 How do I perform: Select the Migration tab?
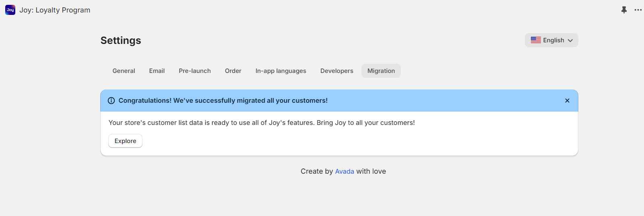381,71
